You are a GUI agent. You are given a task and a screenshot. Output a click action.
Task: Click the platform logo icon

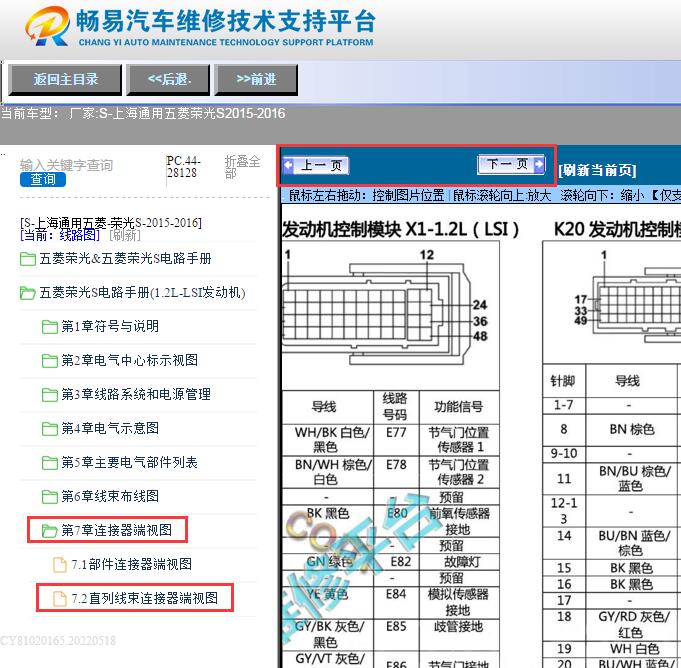[47, 27]
